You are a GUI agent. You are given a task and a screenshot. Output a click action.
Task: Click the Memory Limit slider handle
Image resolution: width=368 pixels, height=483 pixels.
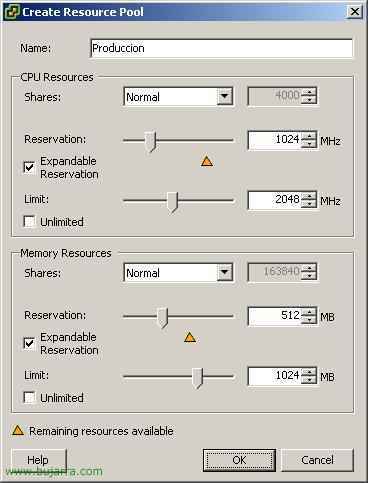[x=198, y=378]
